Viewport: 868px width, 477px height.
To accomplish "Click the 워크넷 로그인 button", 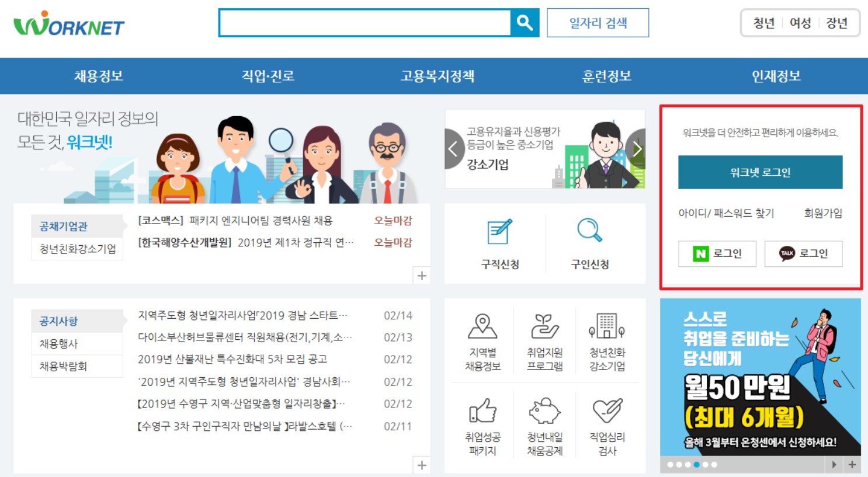I will 760,172.
